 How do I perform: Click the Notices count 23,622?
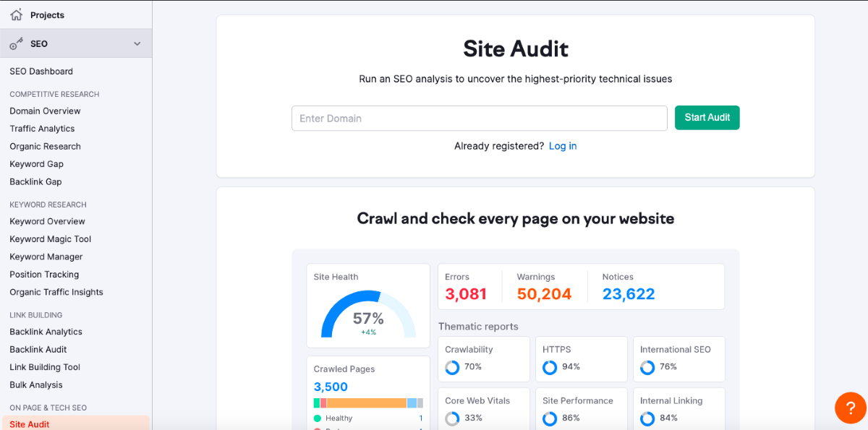point(629,294)
